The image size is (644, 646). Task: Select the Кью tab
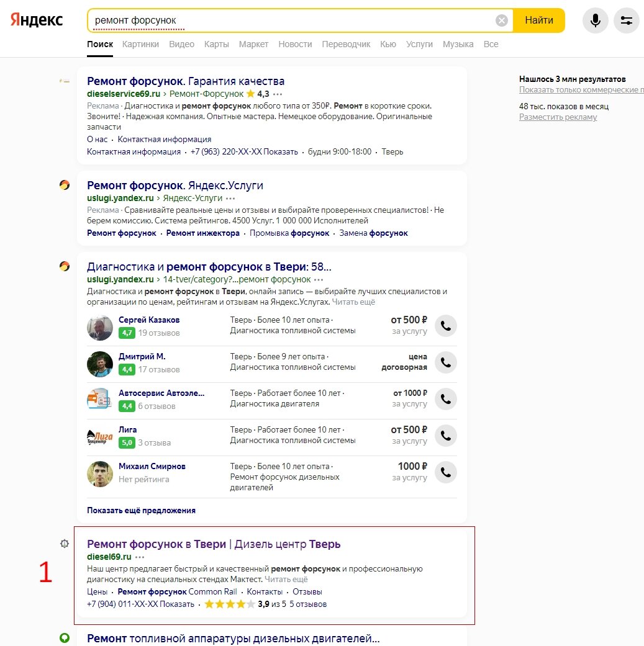[x=388, y=44]
